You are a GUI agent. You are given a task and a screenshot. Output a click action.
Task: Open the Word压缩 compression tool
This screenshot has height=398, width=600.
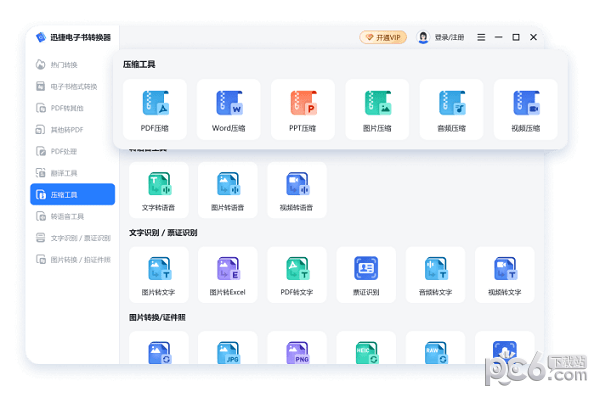coord(229,109)
